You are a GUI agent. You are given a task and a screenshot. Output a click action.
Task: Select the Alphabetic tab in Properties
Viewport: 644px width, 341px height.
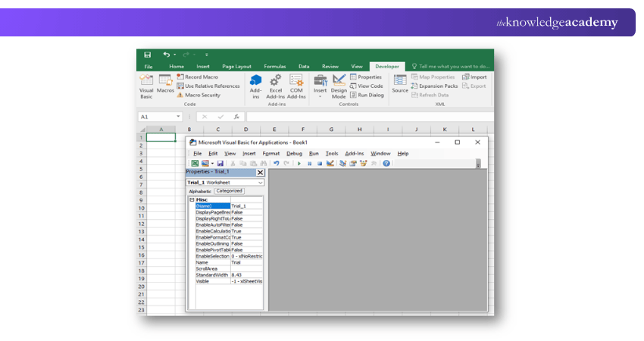tap(200, 191)
